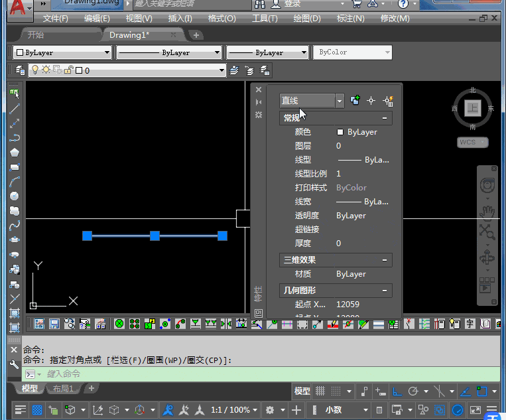
Task: Toggle object snap tracking in status bar
Action: pyautogui.click(x=466, y=391)
